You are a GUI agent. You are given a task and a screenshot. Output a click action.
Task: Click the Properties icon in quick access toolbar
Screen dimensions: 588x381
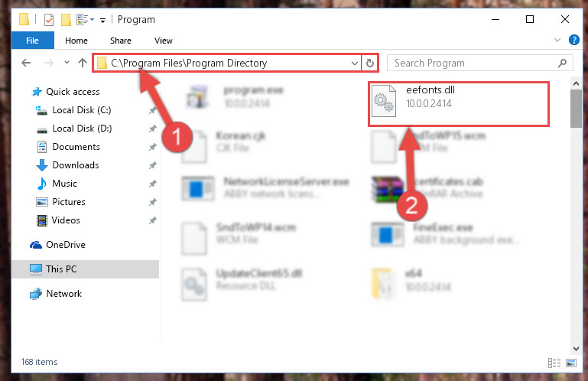click(x=49, y=20)
